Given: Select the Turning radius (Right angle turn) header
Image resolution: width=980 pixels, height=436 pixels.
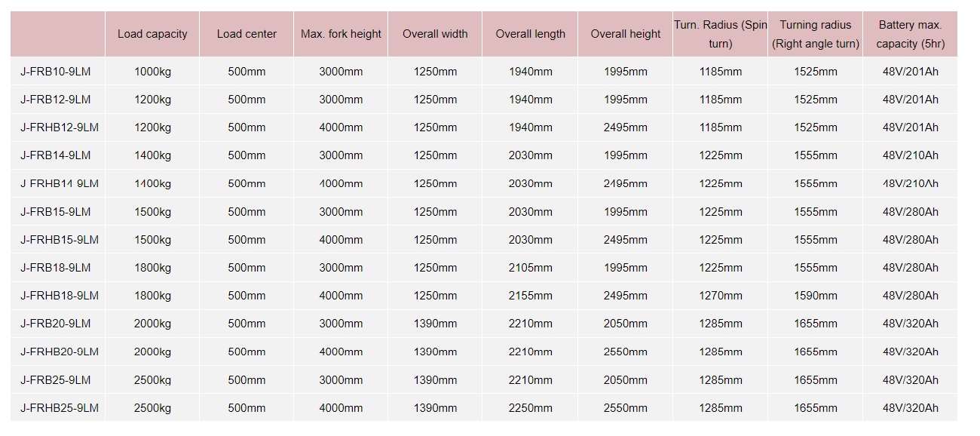Looking at the screenshot, I should click(816, 34).
